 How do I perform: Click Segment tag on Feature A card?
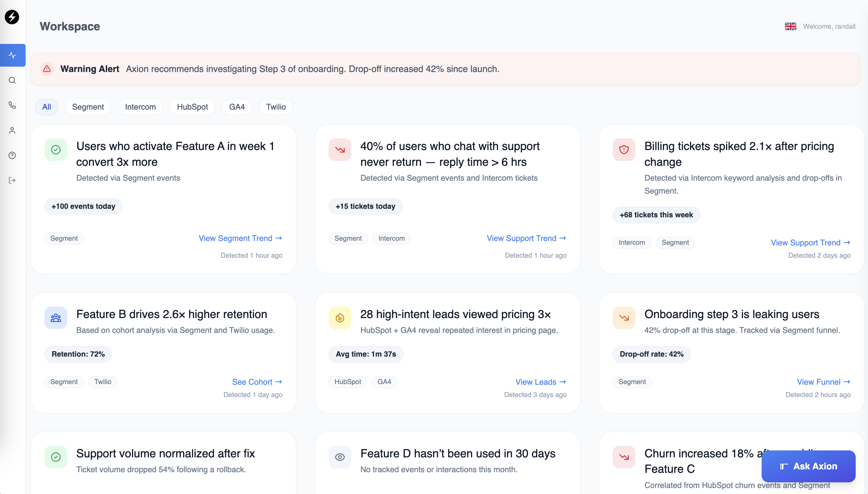[64, 238]
